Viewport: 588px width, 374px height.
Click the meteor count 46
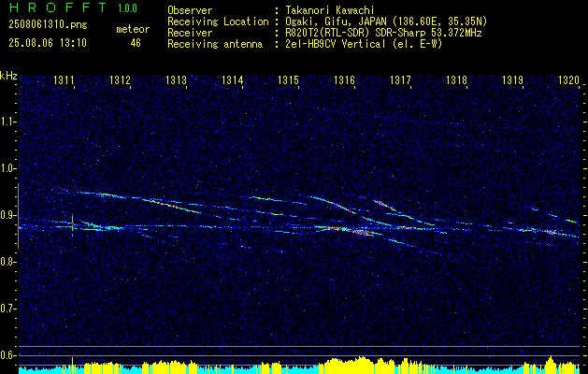[x=136, y=43]
